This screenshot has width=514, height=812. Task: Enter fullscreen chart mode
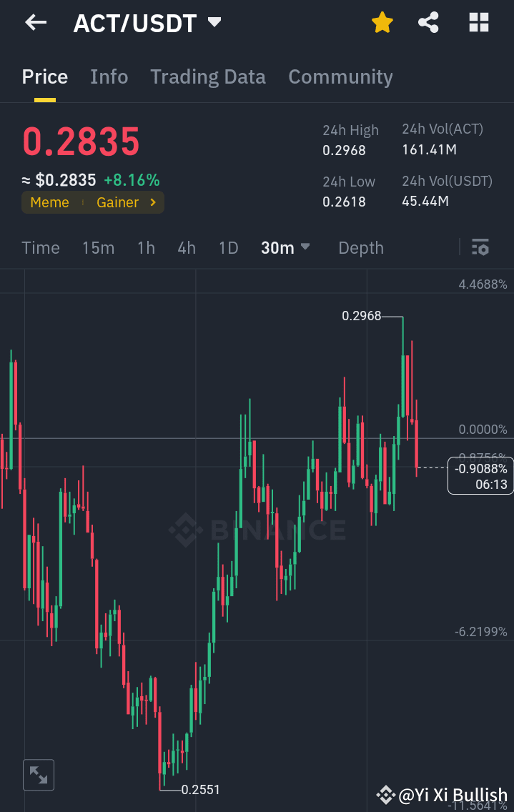pyautogui.click(x=38, y=774)
